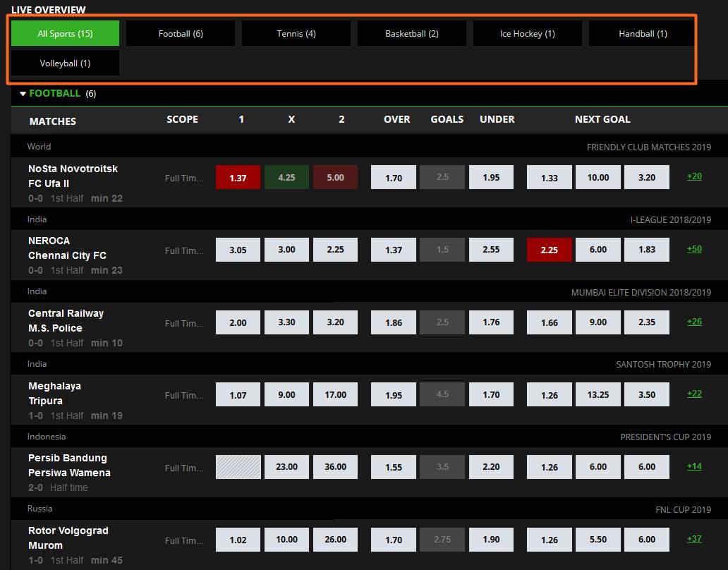
Task: Select Over 1.86 for Central Railway match
Action: [x=393, y=322]
